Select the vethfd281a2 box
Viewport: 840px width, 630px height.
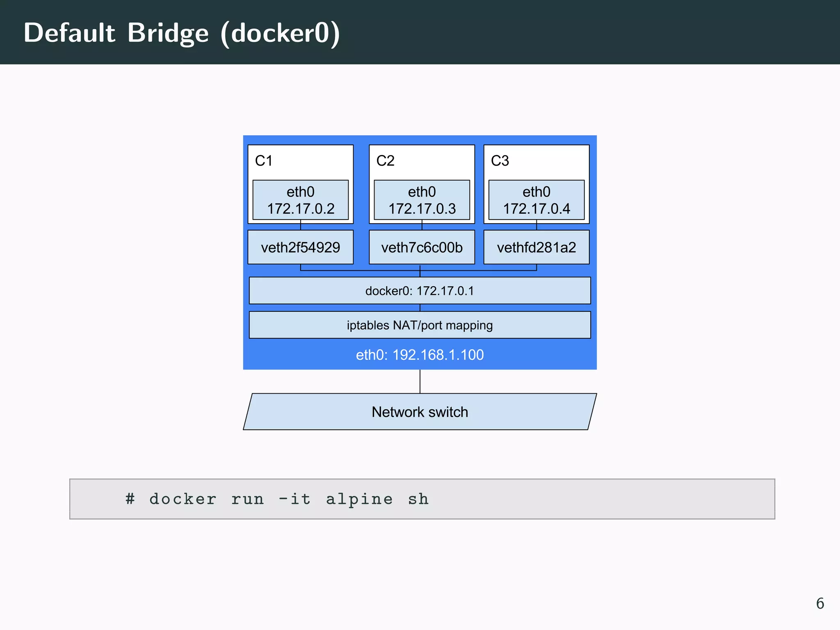pos(536,247)
